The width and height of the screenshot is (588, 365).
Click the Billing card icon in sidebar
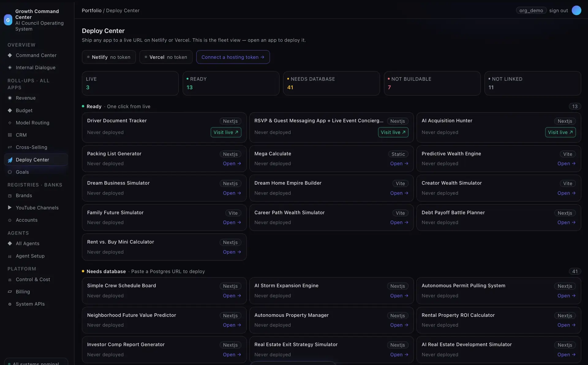(x=10, y=292)
